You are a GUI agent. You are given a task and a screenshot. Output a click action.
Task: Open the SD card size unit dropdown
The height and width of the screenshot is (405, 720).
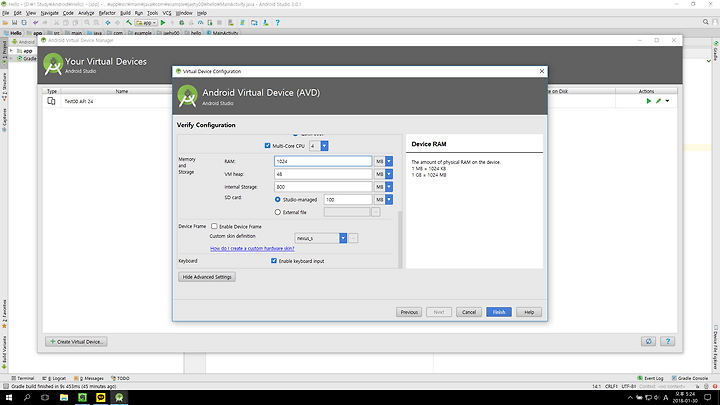[x=389, y=199]
